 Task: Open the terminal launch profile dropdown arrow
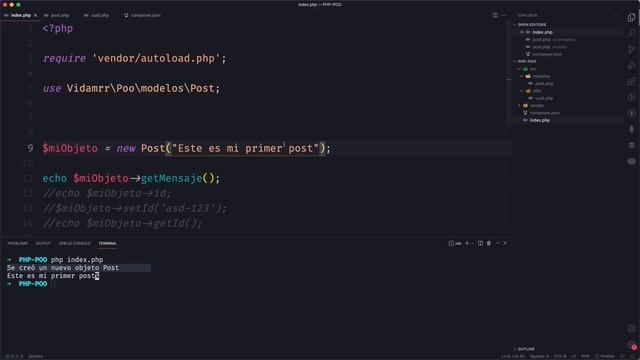[473, 243]
